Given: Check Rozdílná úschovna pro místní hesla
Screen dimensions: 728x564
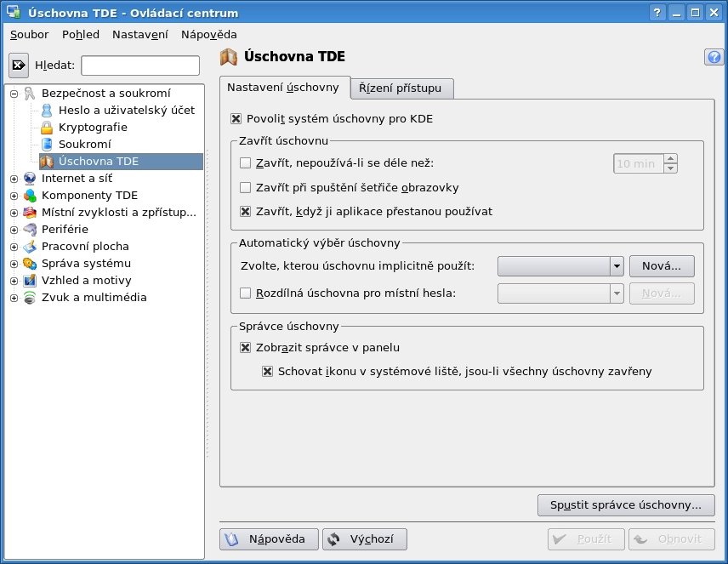Looking at the screenshot, I should pyautogui.click(x=245, y=293).
